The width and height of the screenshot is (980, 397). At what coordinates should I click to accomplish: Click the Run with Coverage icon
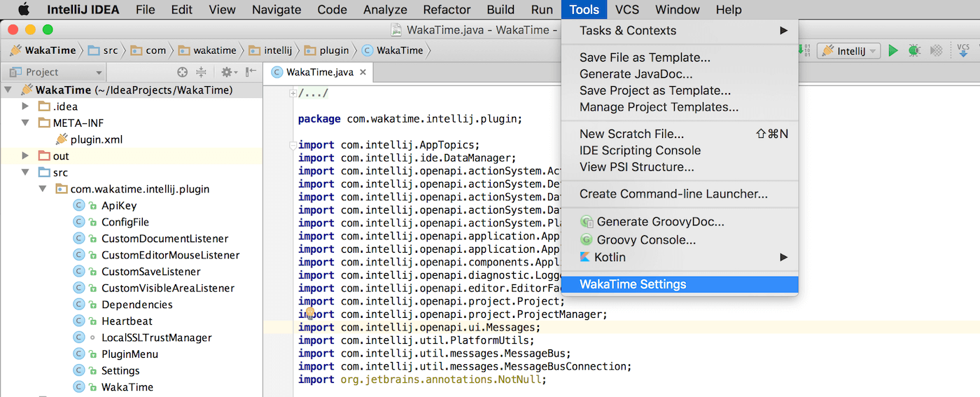coord(936,50)
